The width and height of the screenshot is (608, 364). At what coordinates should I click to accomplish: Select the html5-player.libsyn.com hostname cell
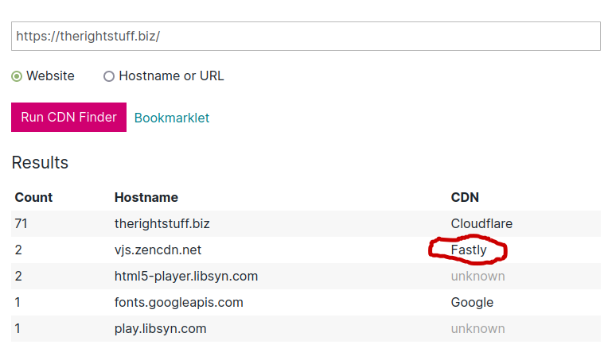(x=186, y=276)
